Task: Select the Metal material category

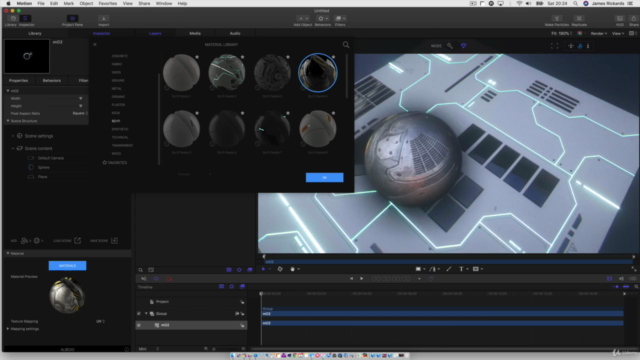Action: click(117, 89)
